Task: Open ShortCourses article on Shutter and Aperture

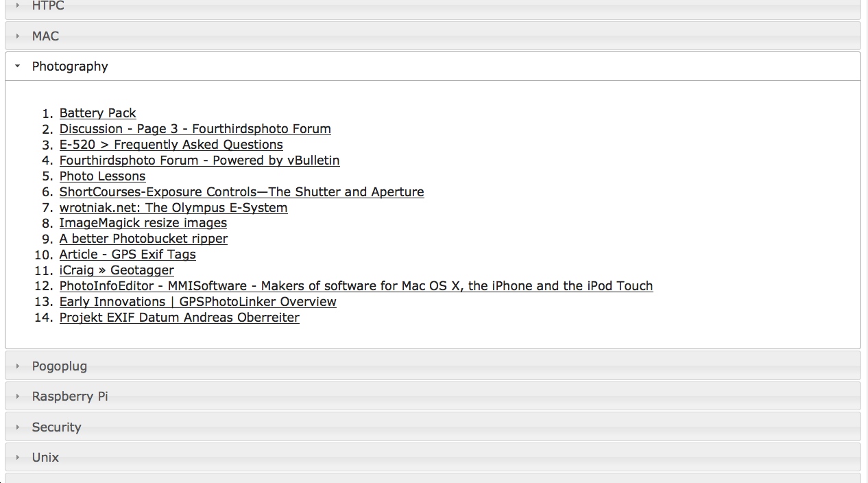Action: [241, 191]
